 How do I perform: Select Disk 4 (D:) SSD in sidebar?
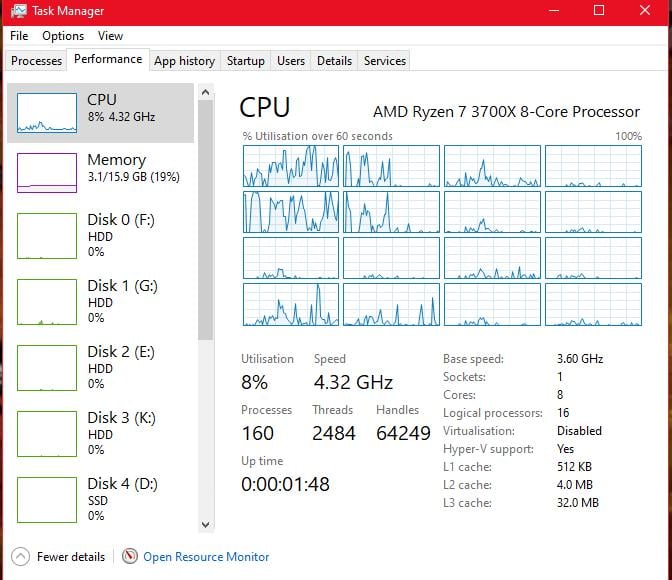point(101,500)
